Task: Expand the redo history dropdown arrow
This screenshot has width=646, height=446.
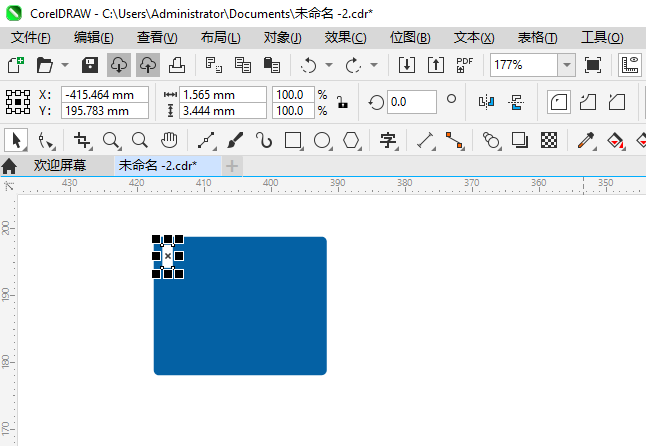Action: coord(374,65)
